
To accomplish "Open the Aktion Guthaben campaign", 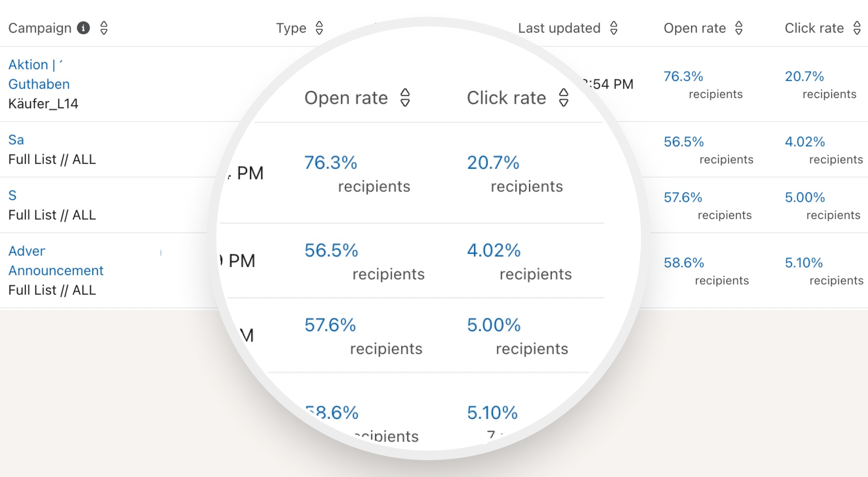I will tap(39, 74).
